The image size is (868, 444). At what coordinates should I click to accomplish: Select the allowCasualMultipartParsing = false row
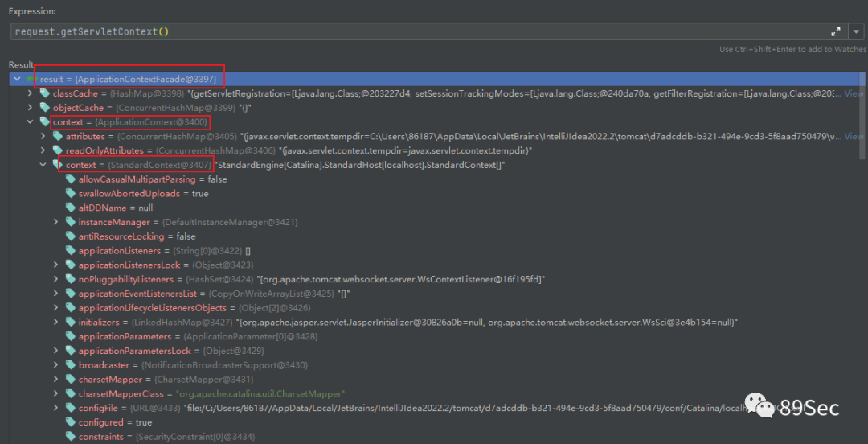[435, 179]
